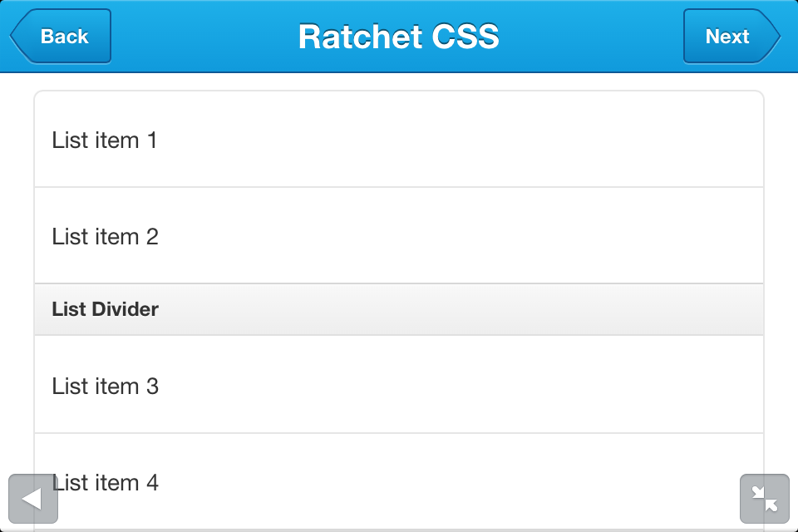Click the Ratchet CSS title

click(399, 37)
